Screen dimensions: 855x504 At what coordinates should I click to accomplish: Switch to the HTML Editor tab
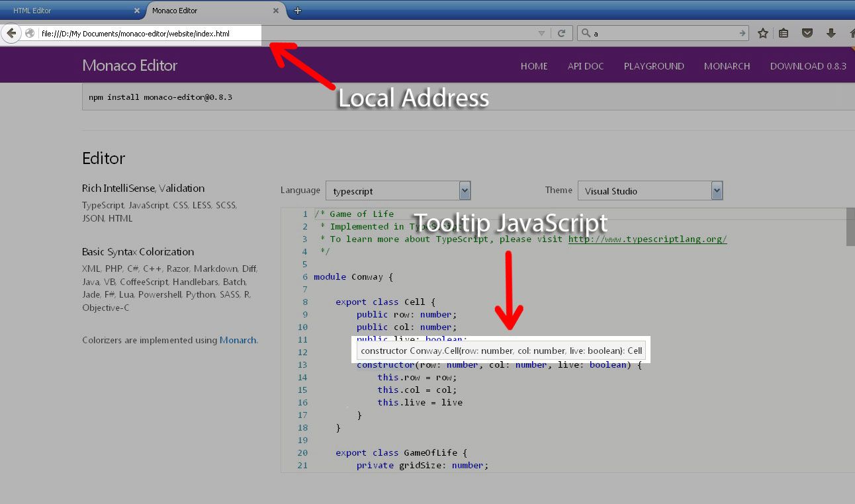(71, 11)
